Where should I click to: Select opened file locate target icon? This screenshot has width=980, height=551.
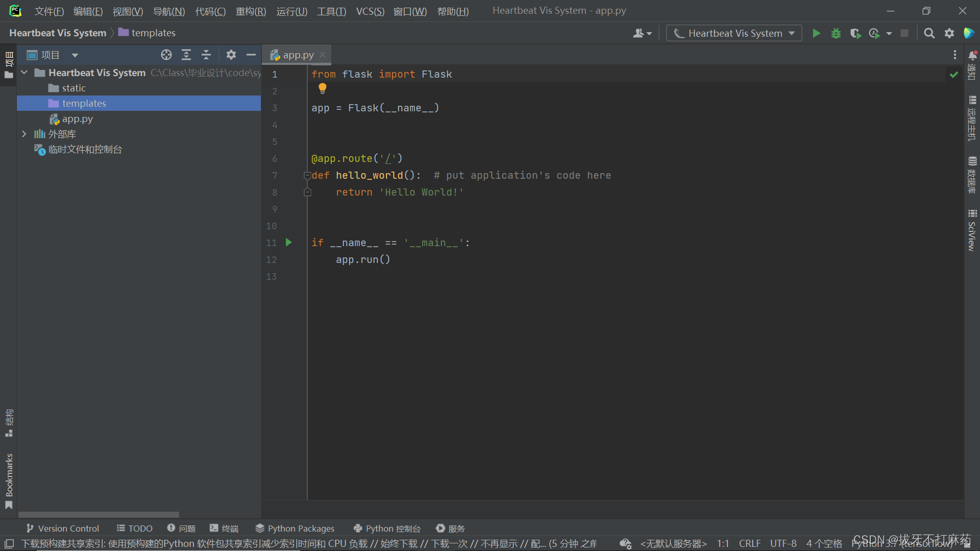click(166, 55)
